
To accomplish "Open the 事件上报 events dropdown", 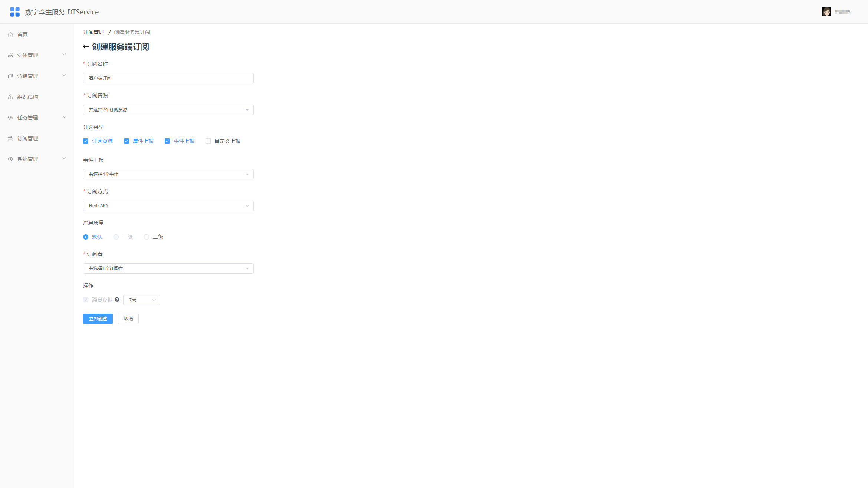I will point(168,174).
